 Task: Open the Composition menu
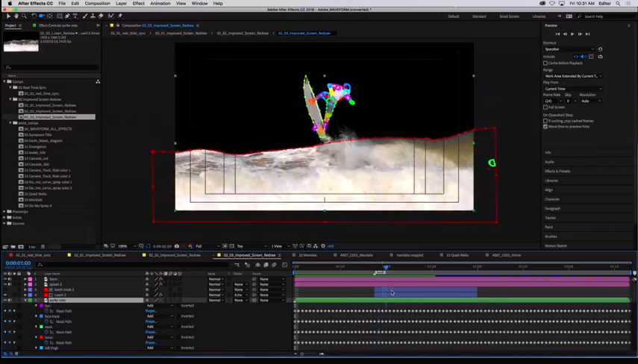[x=97, y=4]
